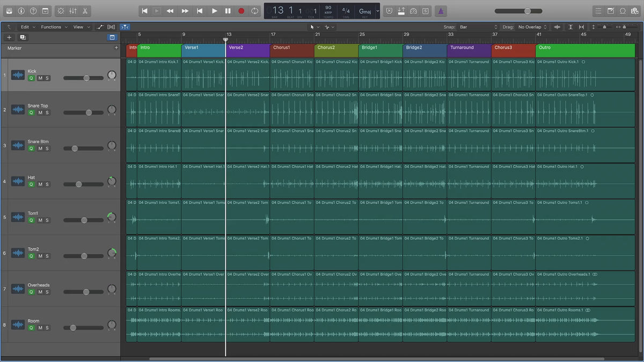
Task: Open the Snap dropdown set to Bar
Action: click(479, 27)
